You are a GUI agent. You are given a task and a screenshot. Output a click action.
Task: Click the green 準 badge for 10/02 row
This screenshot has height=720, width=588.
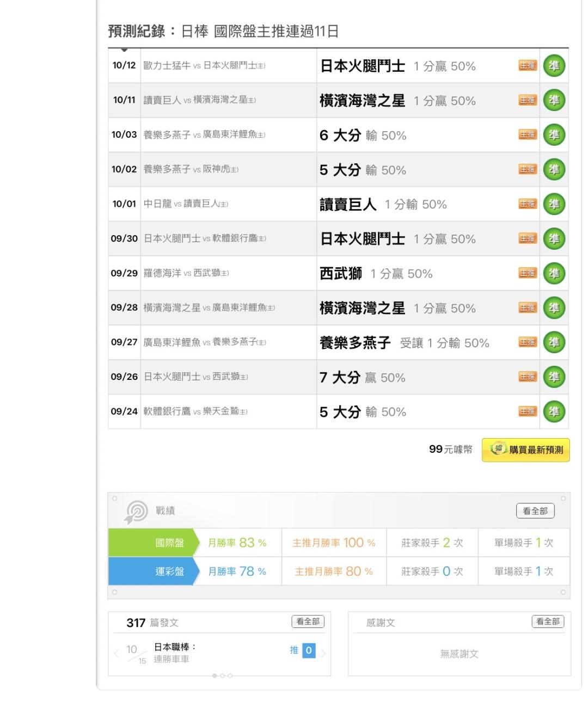click(554, 169)
